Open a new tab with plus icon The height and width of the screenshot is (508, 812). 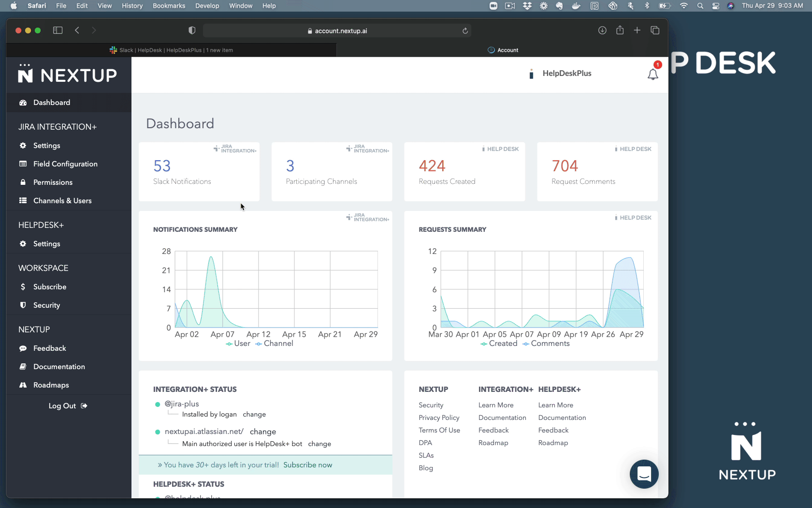coord(637,30)
